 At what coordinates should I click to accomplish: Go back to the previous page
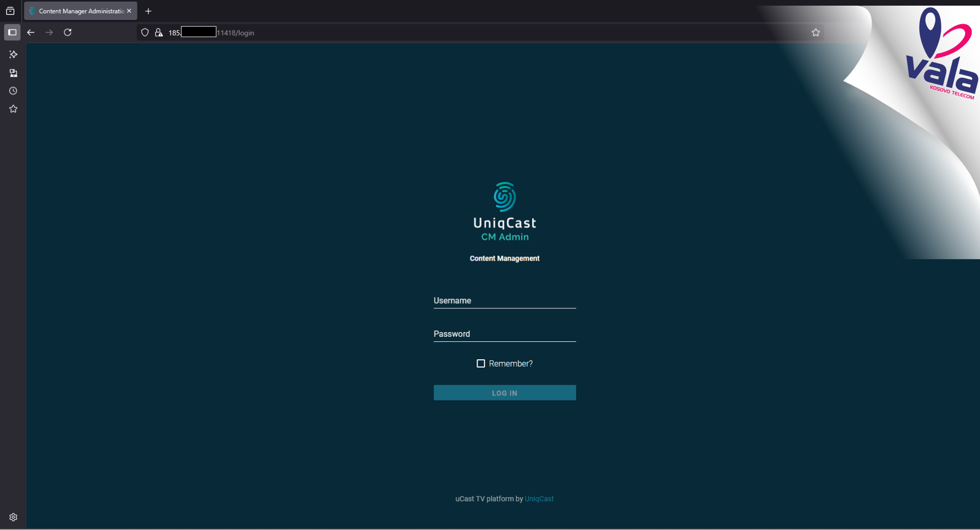pos(31,32)
